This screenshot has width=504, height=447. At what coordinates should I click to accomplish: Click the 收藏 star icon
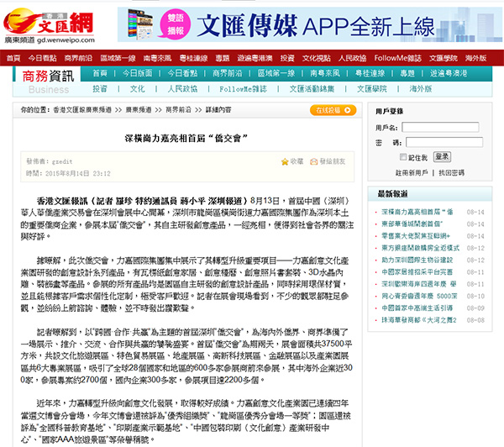[285, 162]
